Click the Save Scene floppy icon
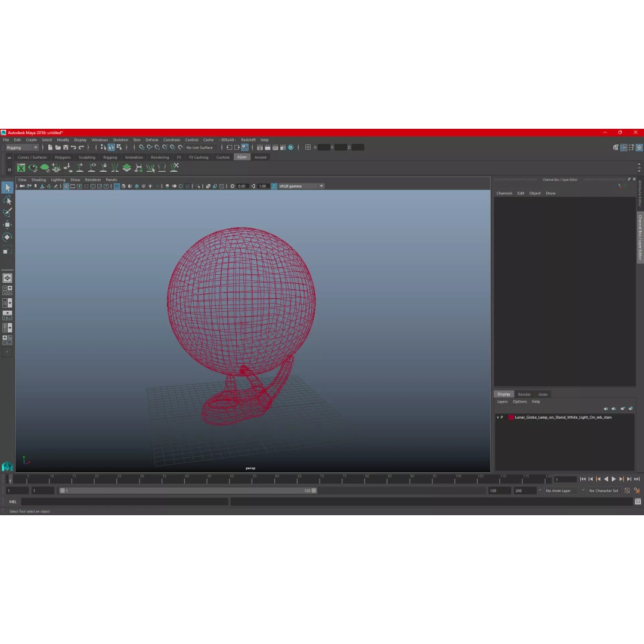644x644 pixels. (66, 147)
